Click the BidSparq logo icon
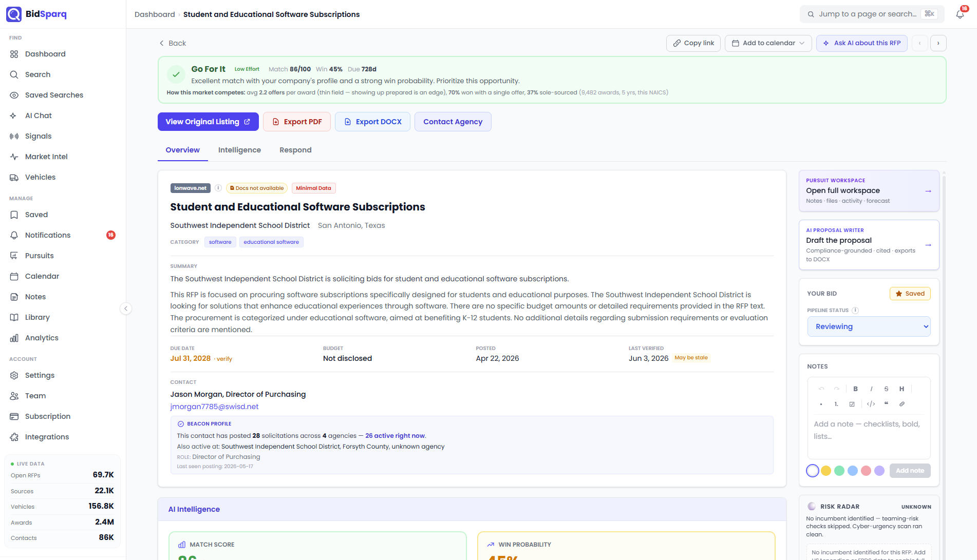The image size is (977, 560). (x=14, y=14)
